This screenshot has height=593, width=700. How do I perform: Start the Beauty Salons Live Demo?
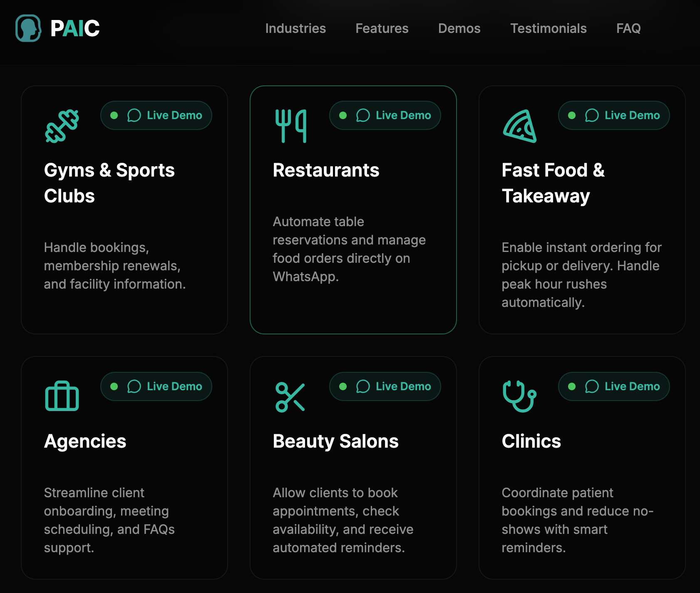385,386
